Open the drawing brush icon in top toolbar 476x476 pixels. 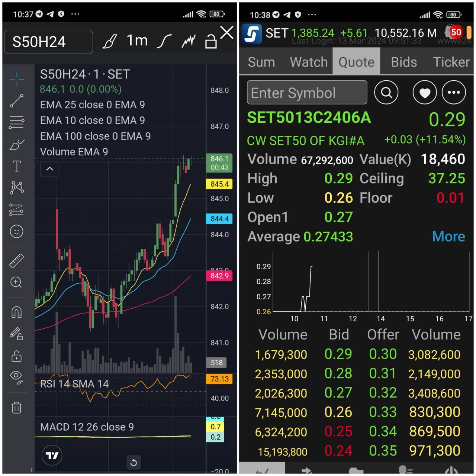109,42
